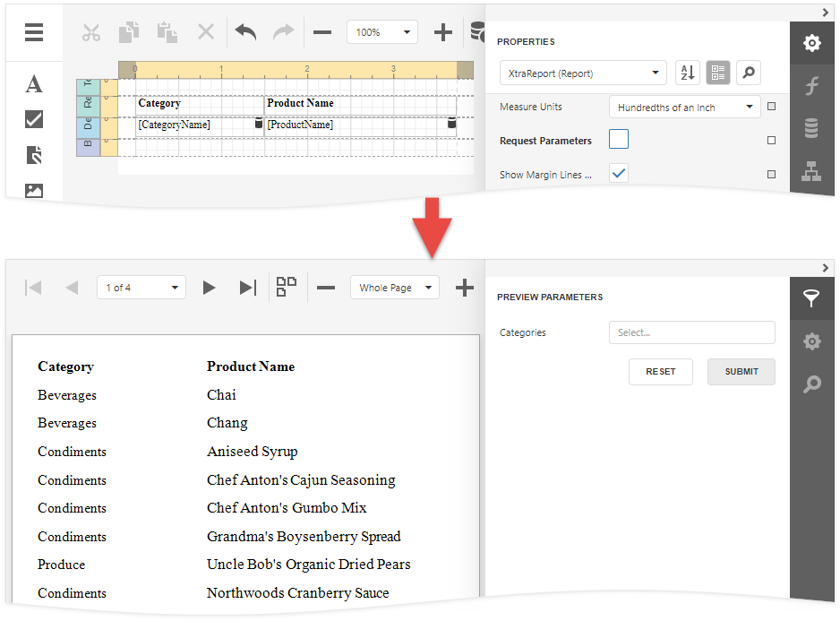Click the RESET button
Image resolution: width=840 pixels, height=621 pixels.
(x=660, y=371)
